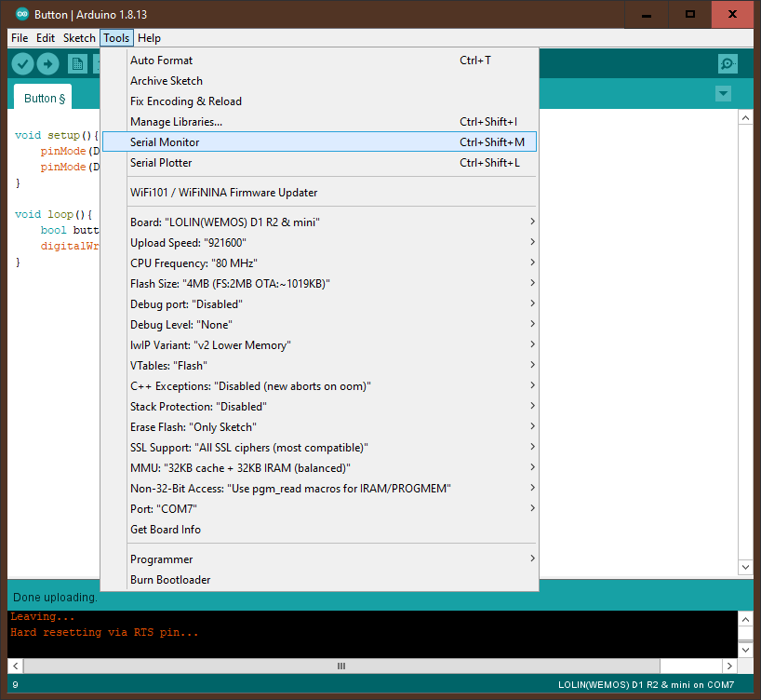The height and width of the screenshot is (700, 761).
Task: Open Manage Libraries... entry
Action: 319,121
